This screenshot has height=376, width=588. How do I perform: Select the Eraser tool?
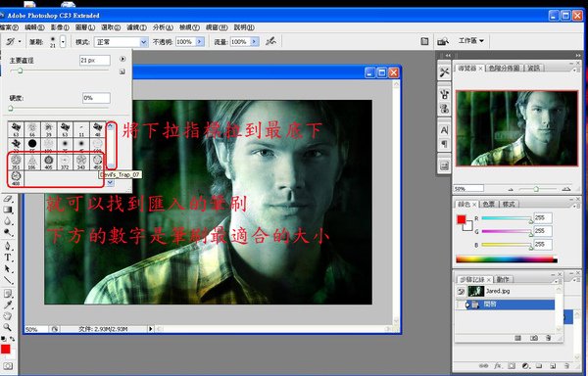[8, 199]
